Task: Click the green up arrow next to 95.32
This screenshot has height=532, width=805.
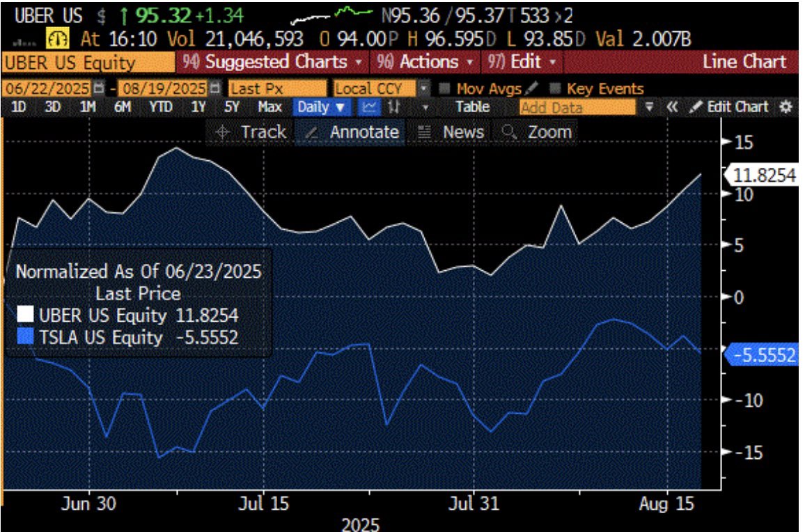Action: (x=124, y=17)
